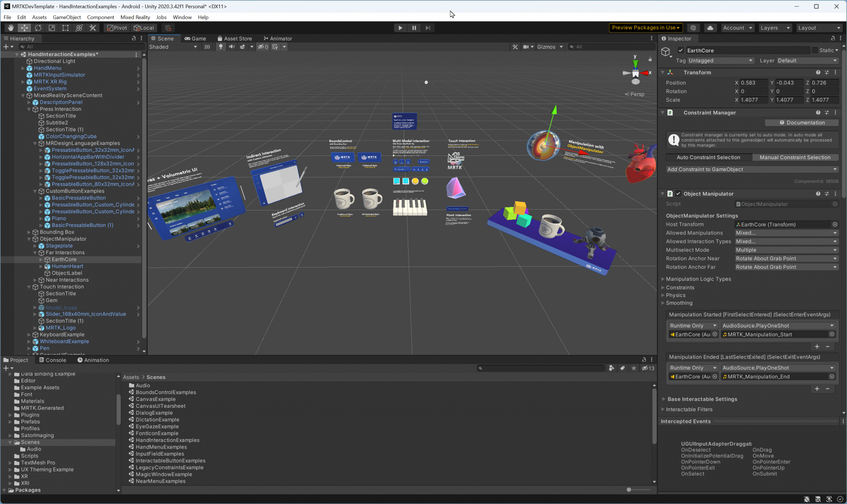
Task: Switch to the Console tab
Action: point(55,360)
